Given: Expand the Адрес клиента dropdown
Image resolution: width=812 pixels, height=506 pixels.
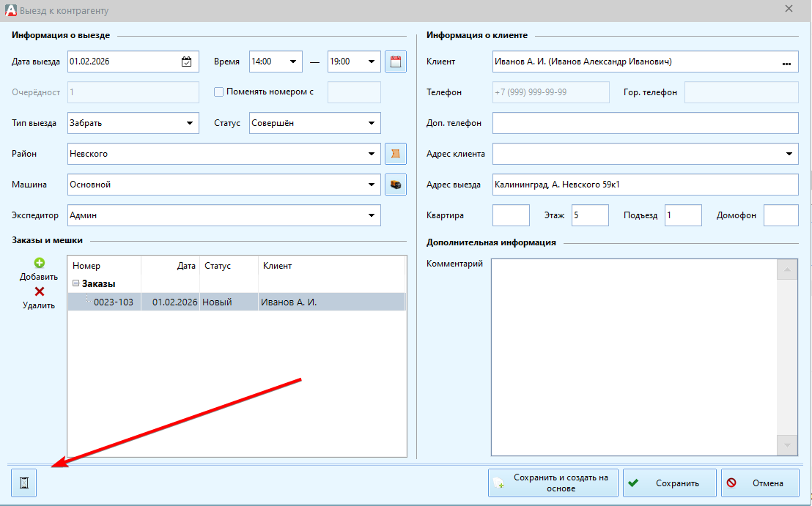Looking at the screenshot, I should tap(789, 154).
